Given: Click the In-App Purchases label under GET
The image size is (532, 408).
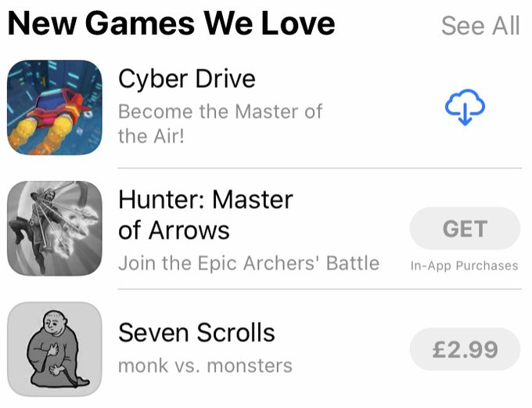Looking at the screenshot, I should 465,265.
